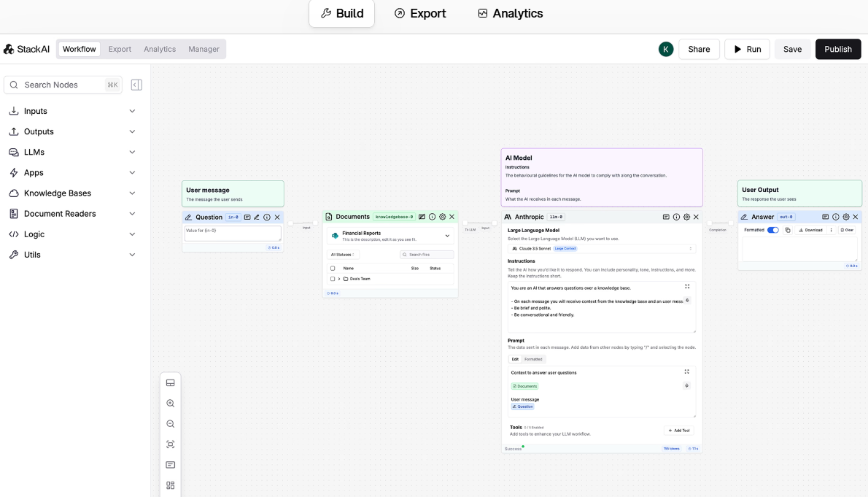The height and width of the screenshot is (497, 868).
Task: Click the fit view canvas icon
Action: [x=171, y=444]
